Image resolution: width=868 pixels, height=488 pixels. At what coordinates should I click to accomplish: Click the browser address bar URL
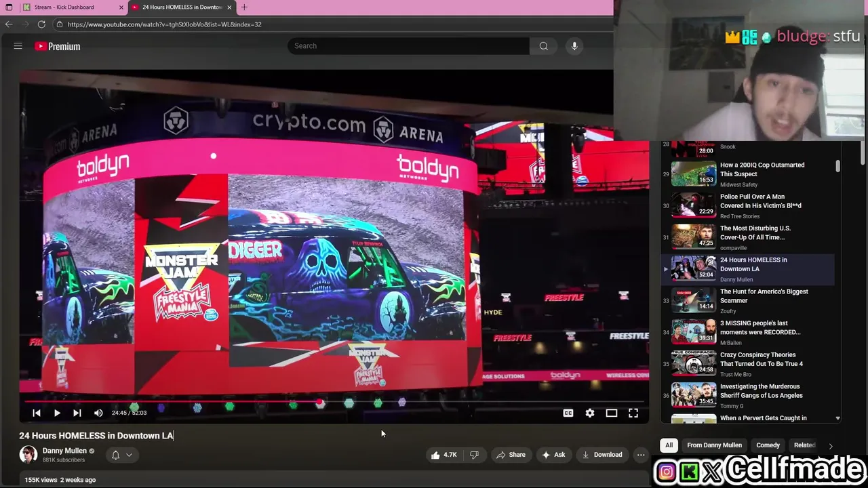point(164,24)
